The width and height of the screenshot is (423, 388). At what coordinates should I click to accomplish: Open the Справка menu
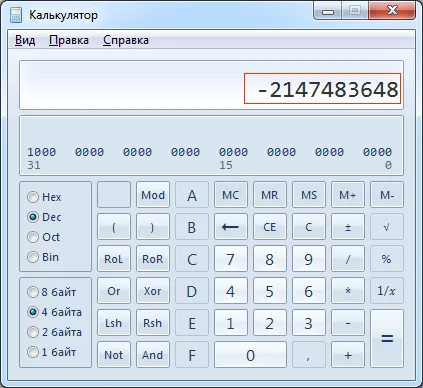tap(126, 40)
